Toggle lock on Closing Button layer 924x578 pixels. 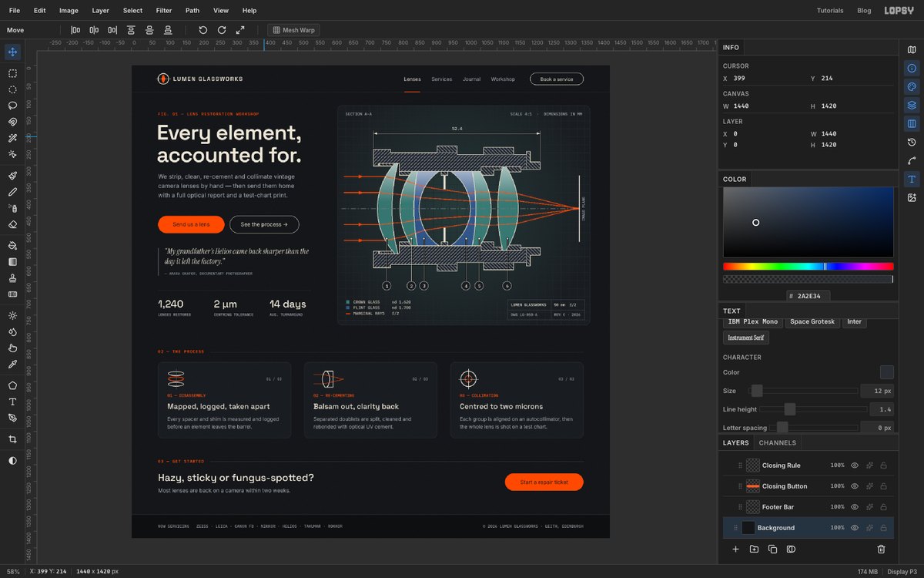(x=883, y=486)
